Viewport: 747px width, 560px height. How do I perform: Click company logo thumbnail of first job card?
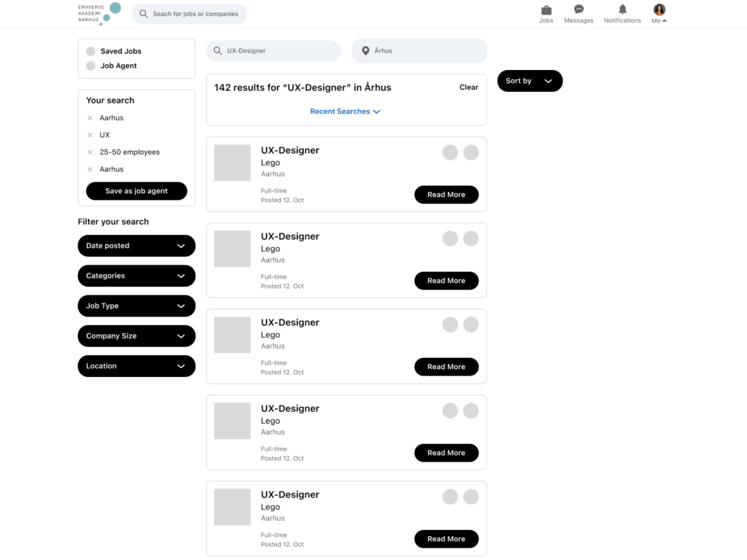[x=232, y=163]
